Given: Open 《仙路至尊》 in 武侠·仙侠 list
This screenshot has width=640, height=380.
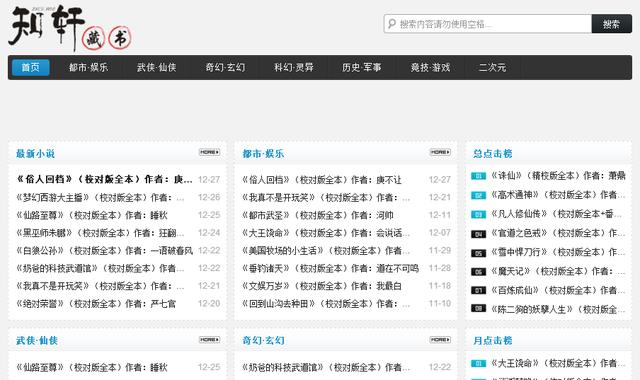Looking at the screenshot, I should tap(92, 367).
